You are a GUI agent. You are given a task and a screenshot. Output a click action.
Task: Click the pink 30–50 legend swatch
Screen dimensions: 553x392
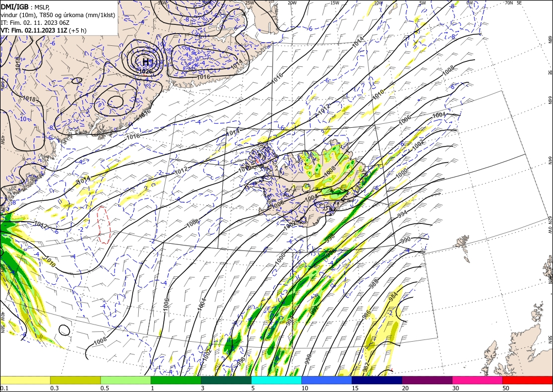(x=478, y=380)
